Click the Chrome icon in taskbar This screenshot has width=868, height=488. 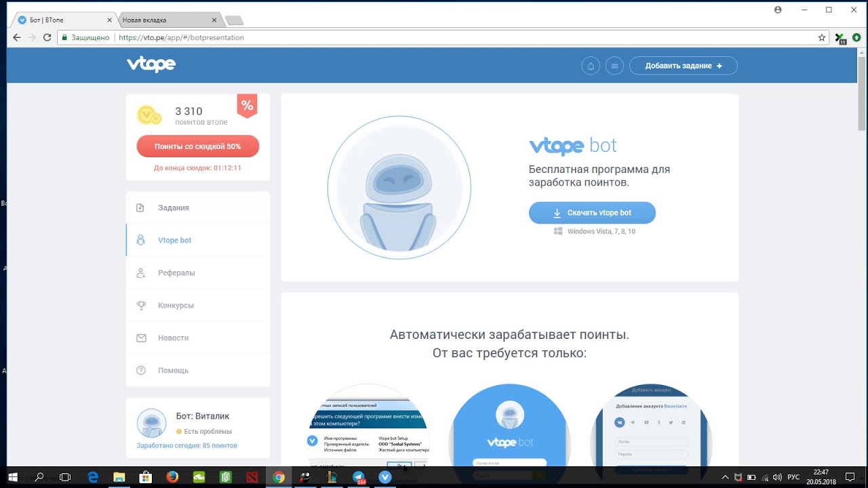(x=278, y=477)
